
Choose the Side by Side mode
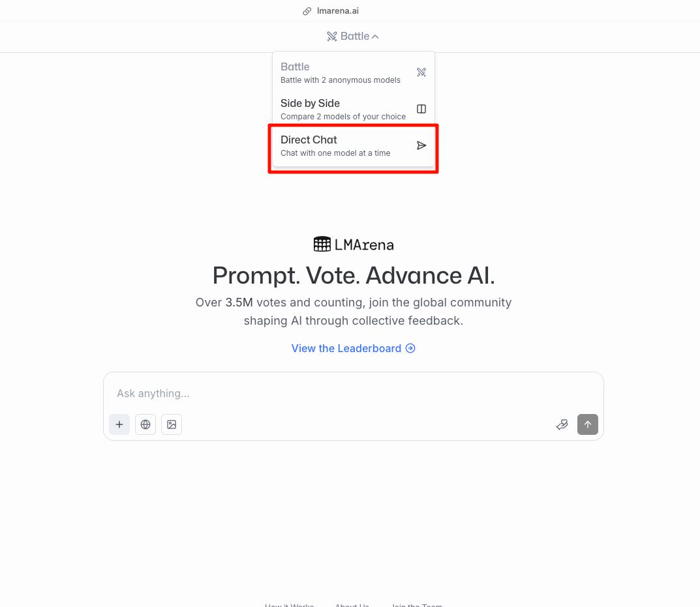coord(353,110)
